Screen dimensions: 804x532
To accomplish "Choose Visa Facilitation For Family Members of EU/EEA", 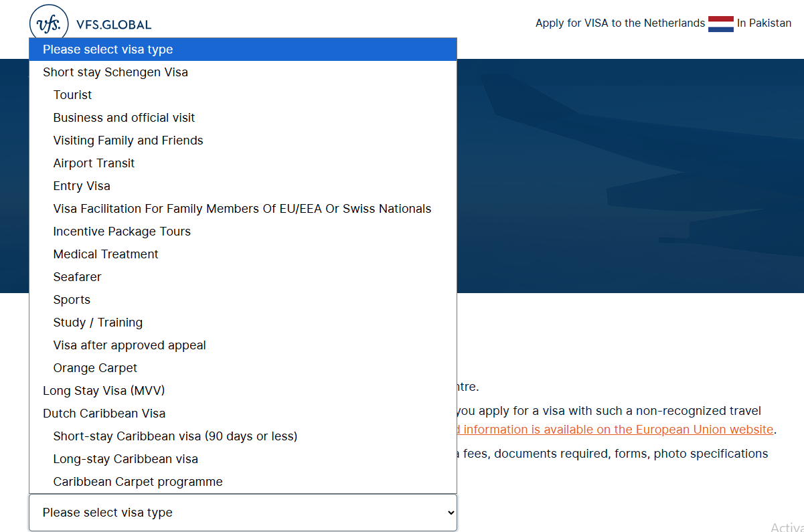I will pyautogui.click(x=243, y=209).
